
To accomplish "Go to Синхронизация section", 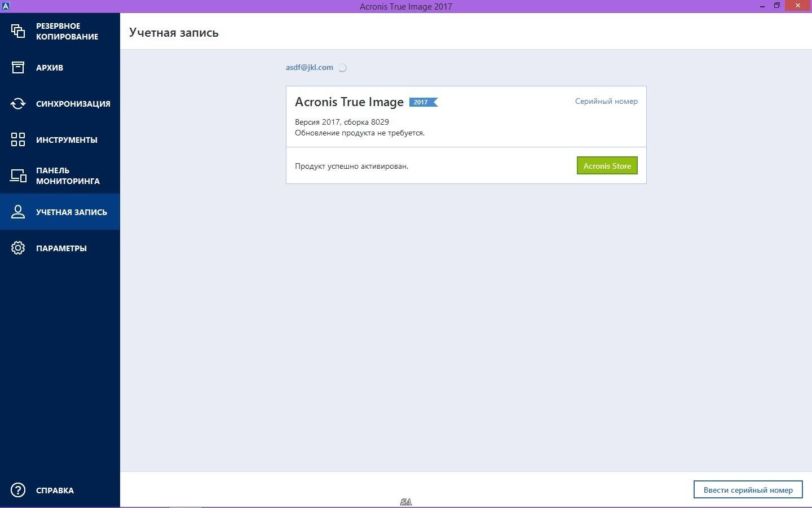I will click(x=60, y=103).
